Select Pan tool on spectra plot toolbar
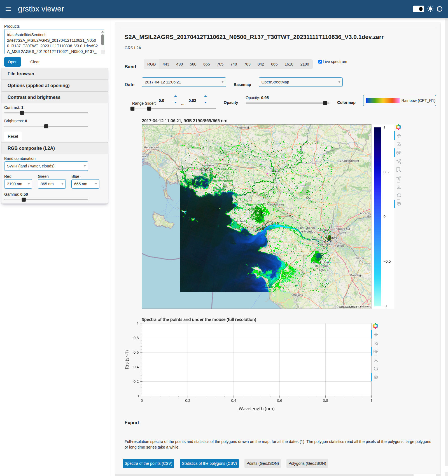Viewport: 448px width, 476px height. 376,335
